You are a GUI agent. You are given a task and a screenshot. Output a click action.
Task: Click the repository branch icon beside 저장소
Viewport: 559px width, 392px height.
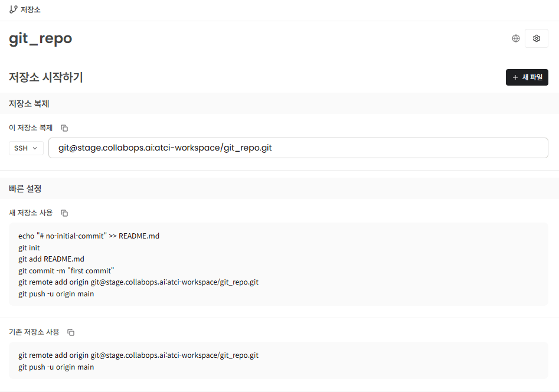coord(13,9)
